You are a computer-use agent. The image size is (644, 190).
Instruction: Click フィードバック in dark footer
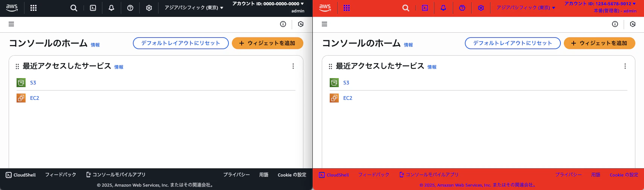coord(61,175)
